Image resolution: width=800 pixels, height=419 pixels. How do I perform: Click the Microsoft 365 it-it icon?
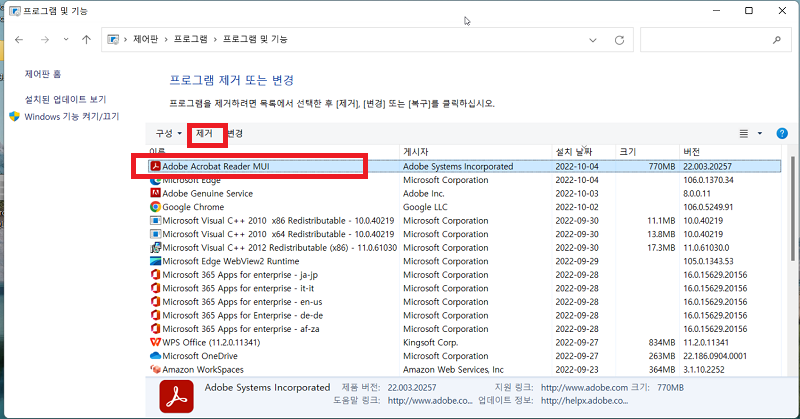pos(156,288)
